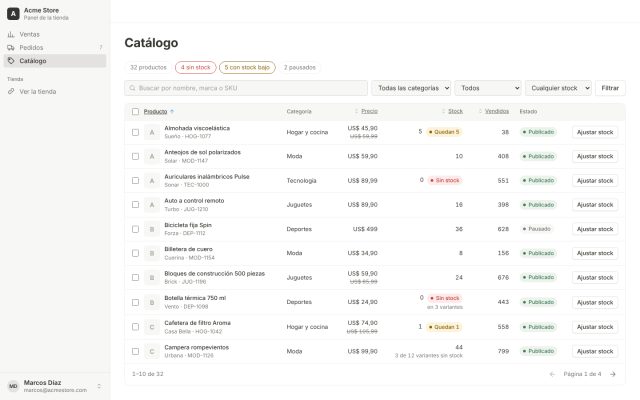The image size is (640, 400).
Task: Click the sort icon before Precio
Action: coord(356,111)
